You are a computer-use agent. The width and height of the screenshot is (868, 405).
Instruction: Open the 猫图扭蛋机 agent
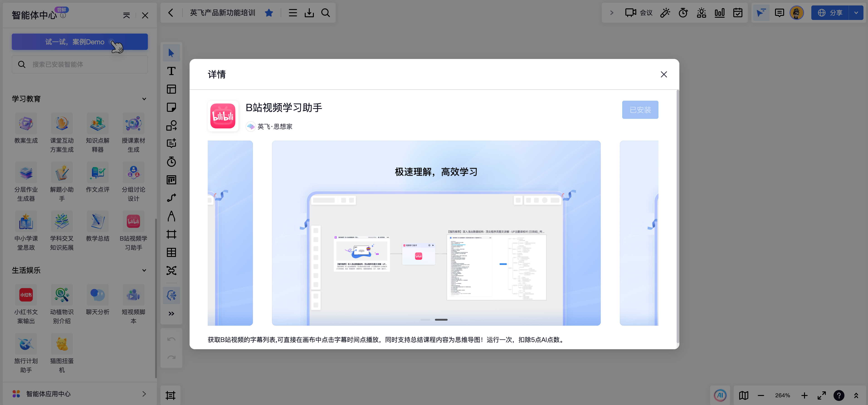click(x=62, y=353)
